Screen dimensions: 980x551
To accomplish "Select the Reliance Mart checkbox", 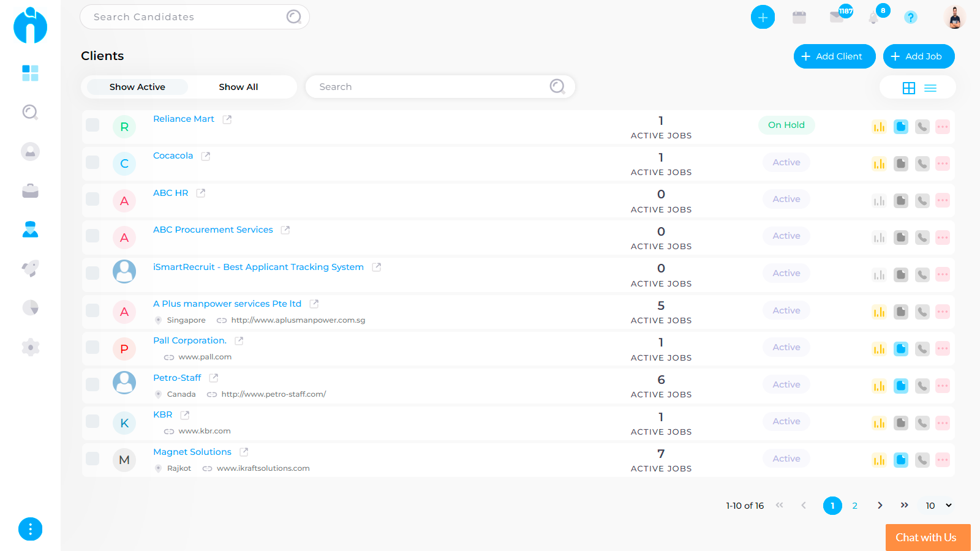I will [x=92, y=125].
